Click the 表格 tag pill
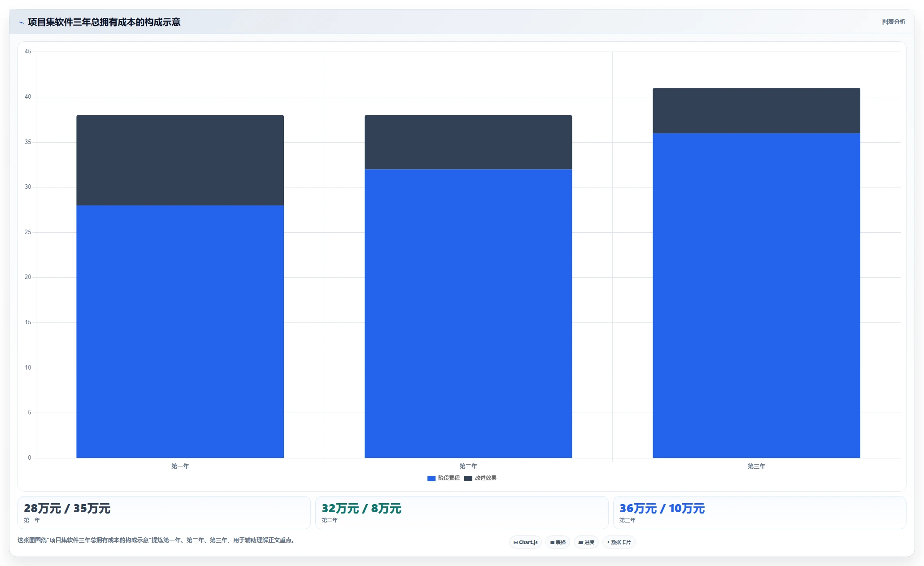 point(558,542)
